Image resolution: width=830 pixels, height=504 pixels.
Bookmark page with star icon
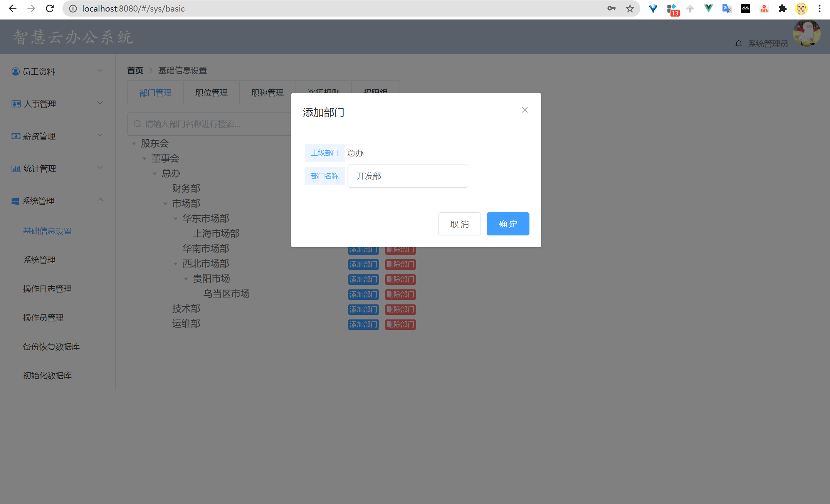click(630, 8)
